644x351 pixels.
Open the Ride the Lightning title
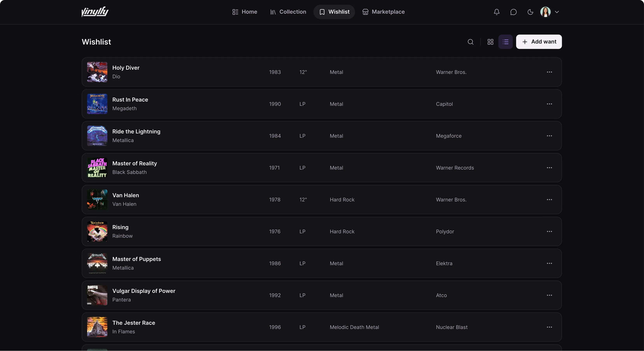tap(136, 132)
